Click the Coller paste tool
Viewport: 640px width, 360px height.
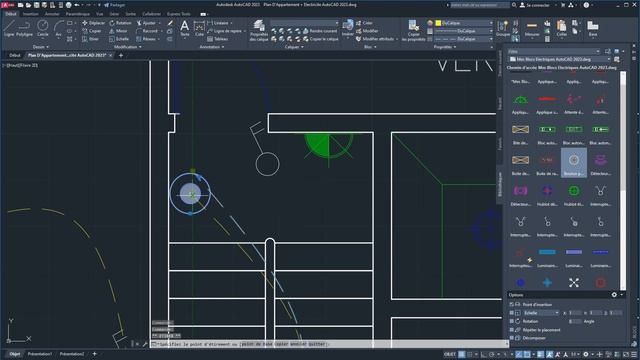point(562,29)
